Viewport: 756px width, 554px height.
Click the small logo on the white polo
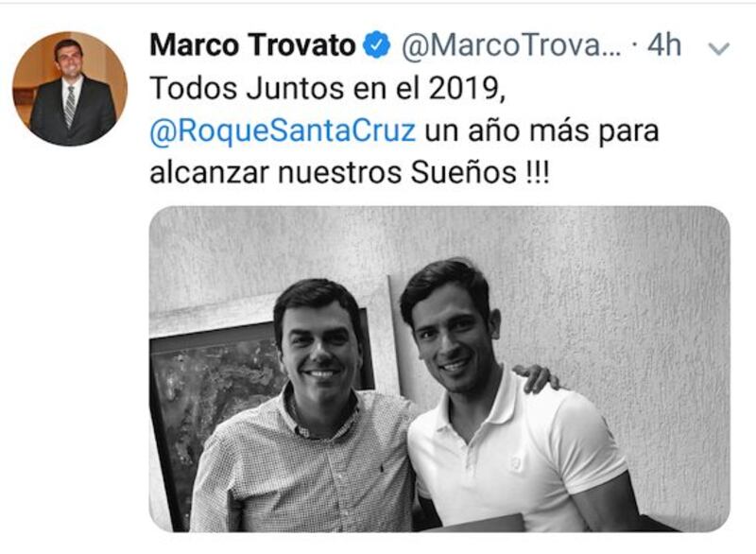point(515,462)
